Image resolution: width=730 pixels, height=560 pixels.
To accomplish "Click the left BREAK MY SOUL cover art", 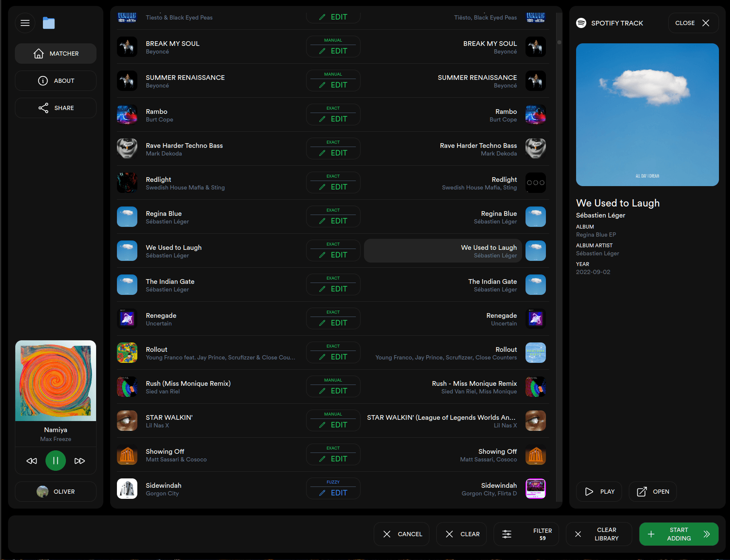I will 127,47.
